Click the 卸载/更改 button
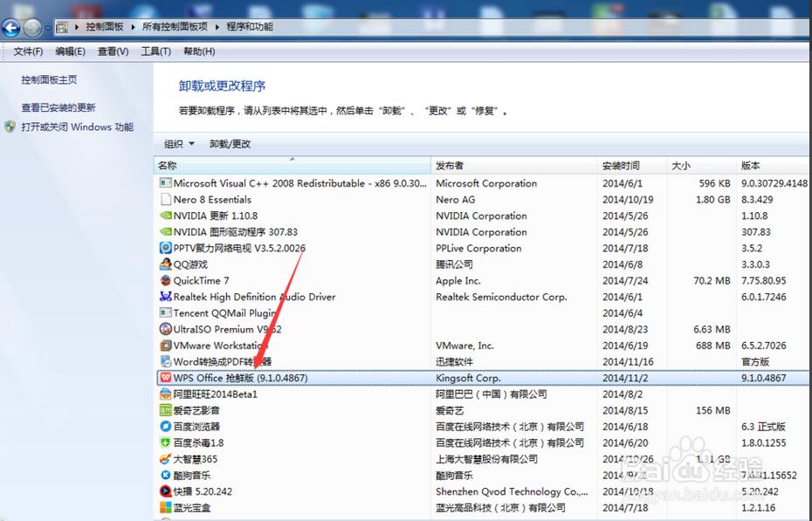Screen dimensions: 812x521 230,144
